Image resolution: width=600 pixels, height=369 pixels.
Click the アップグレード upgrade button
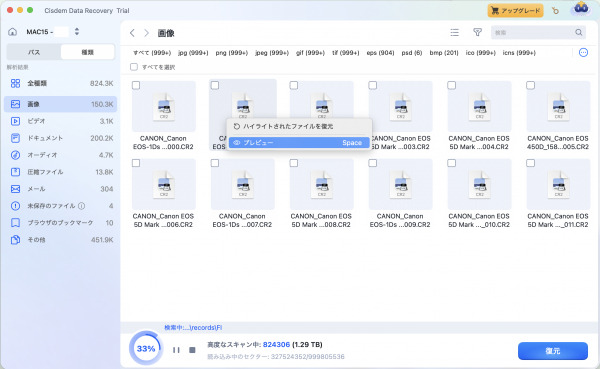515,10
